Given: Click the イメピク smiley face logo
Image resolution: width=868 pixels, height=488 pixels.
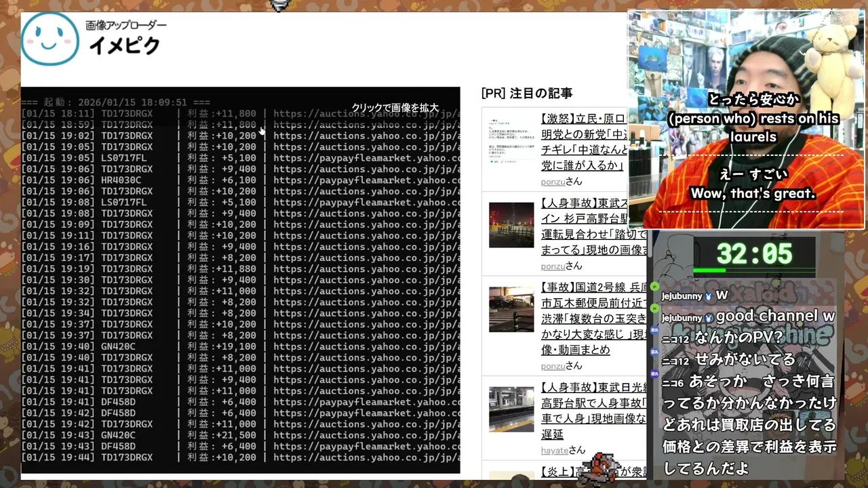Looking at the screenshot, I should coord(50,39).
